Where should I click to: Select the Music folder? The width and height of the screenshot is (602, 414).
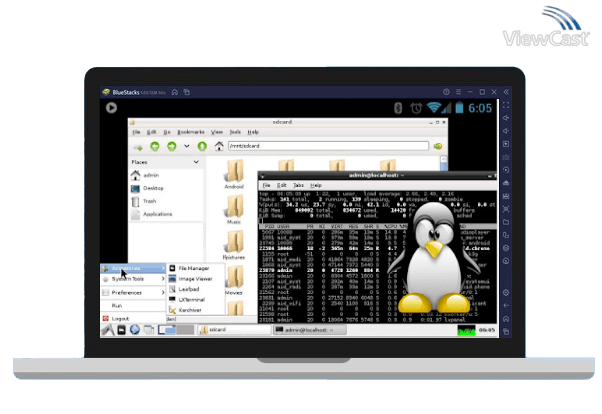pyautogui.click(x=234, y=210)
